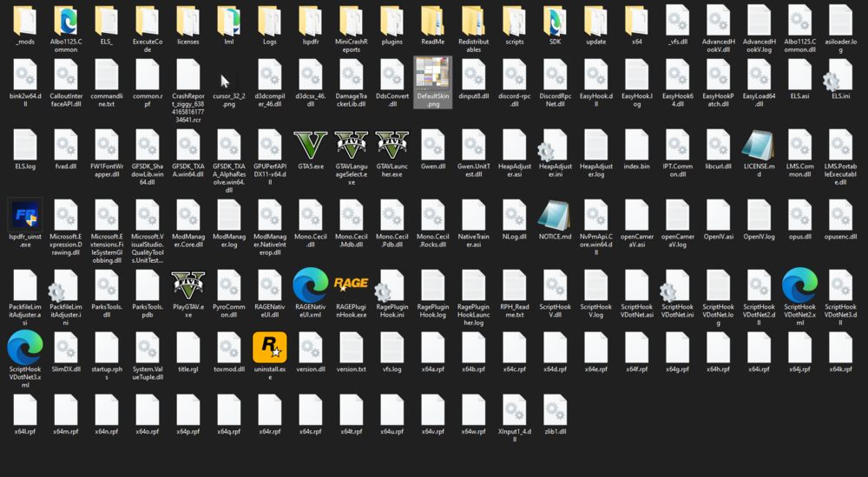
Task: Select the OpenIV.asi file
Action: [718, 215]
